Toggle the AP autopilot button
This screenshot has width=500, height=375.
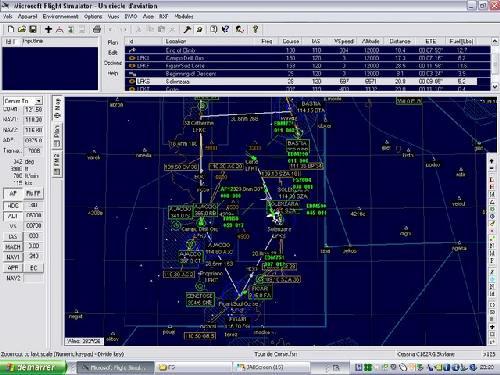[x=13, y=193]
